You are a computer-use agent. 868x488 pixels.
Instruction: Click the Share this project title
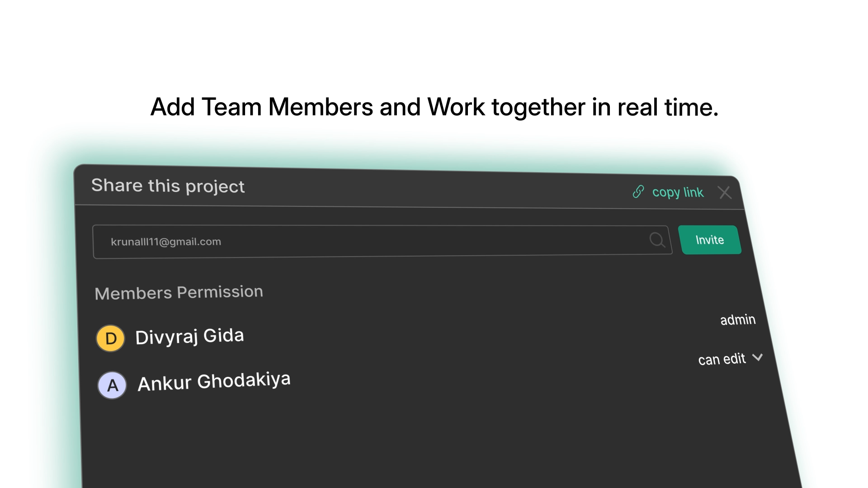pyautogui.click(x=168, y=186)
